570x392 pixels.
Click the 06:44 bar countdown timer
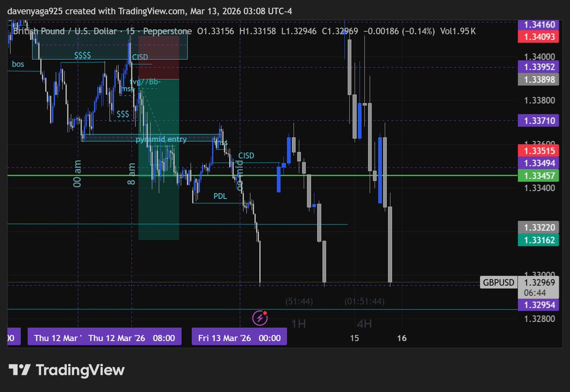534,293
